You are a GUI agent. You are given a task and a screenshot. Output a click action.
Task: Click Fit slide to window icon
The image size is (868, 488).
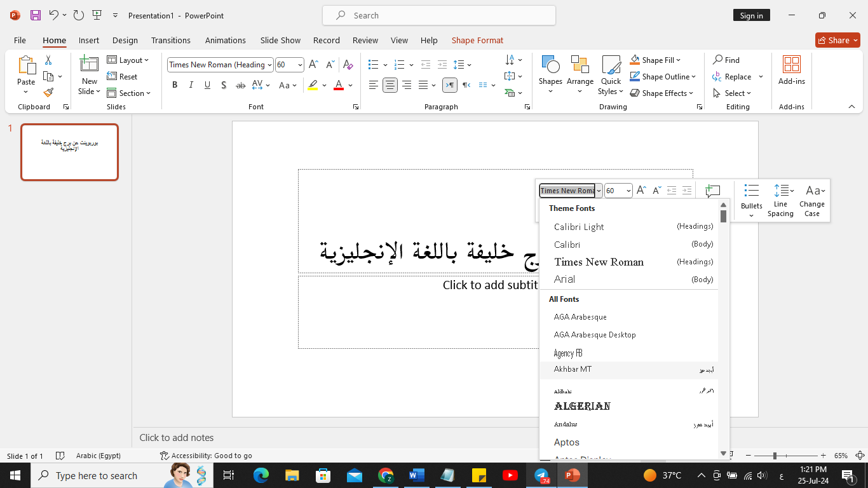coord(860,456)
